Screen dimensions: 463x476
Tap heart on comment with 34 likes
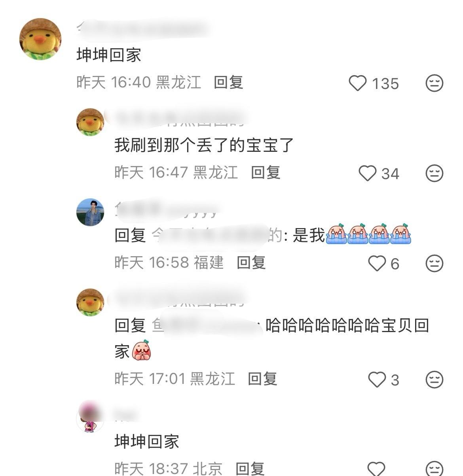point(367,173)
